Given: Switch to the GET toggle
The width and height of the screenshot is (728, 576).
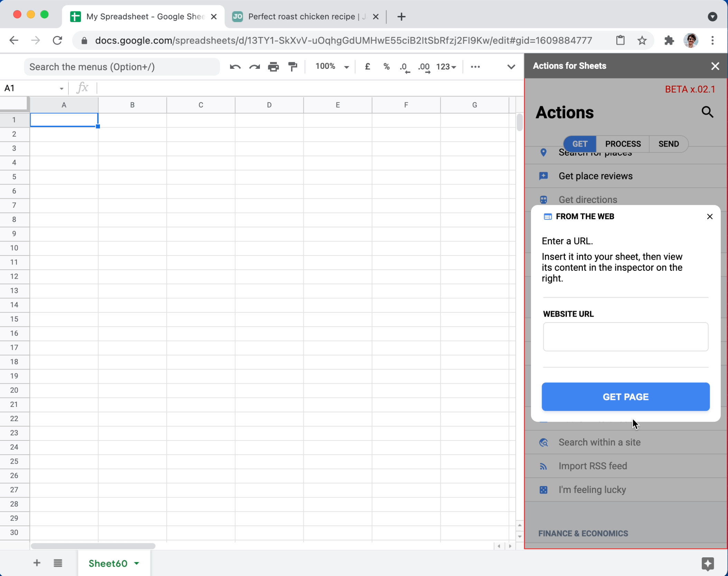Looking at the screenshot, I should [x=580, y=144].
